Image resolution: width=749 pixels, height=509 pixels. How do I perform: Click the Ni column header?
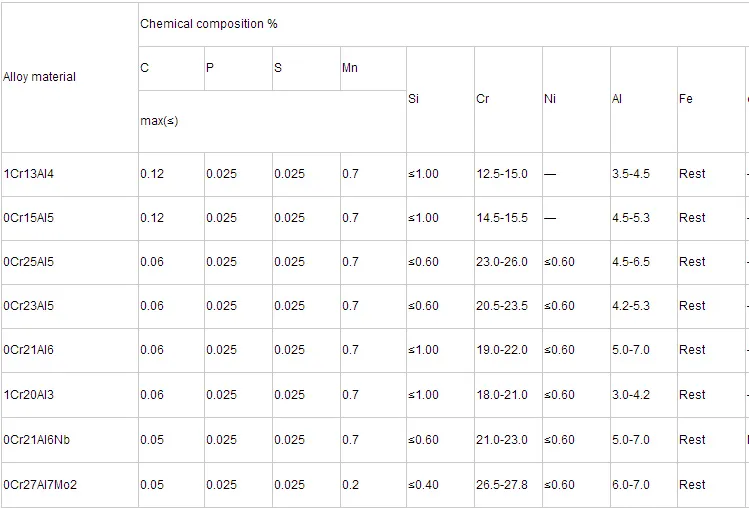click(550, 99)
